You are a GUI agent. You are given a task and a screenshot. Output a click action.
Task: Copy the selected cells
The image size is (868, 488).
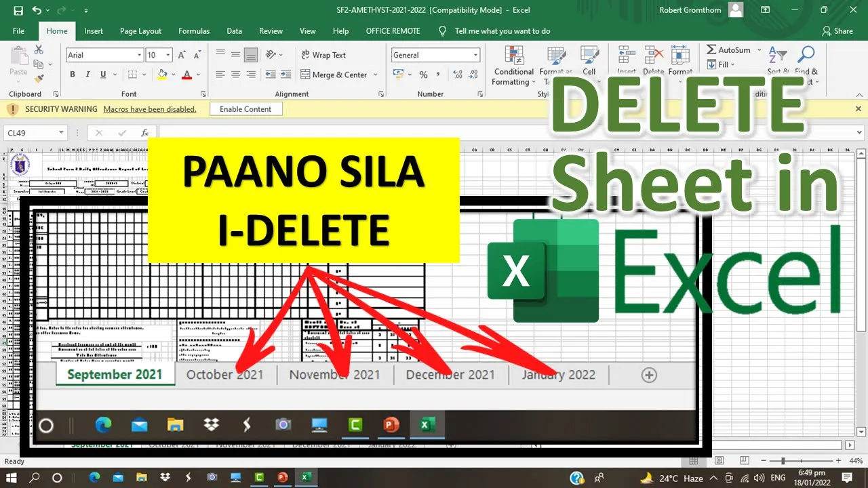click(39, 64)
